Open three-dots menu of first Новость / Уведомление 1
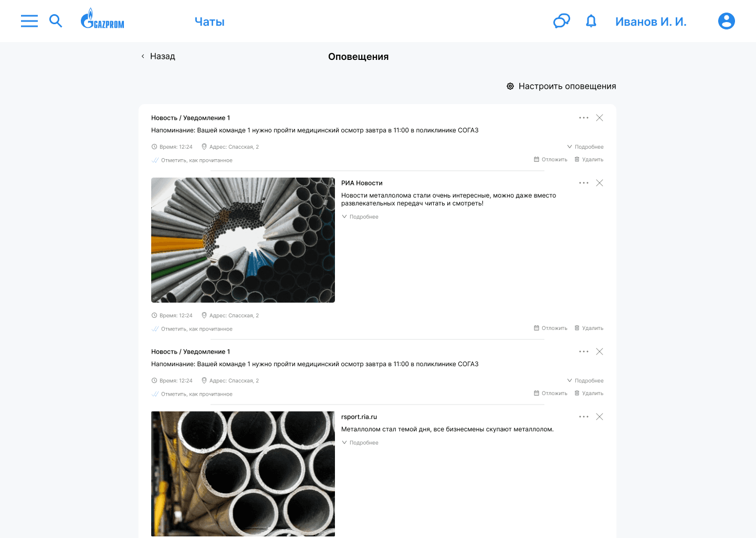Viewport: 756px width, 538px height. click(x=584, y=118)
